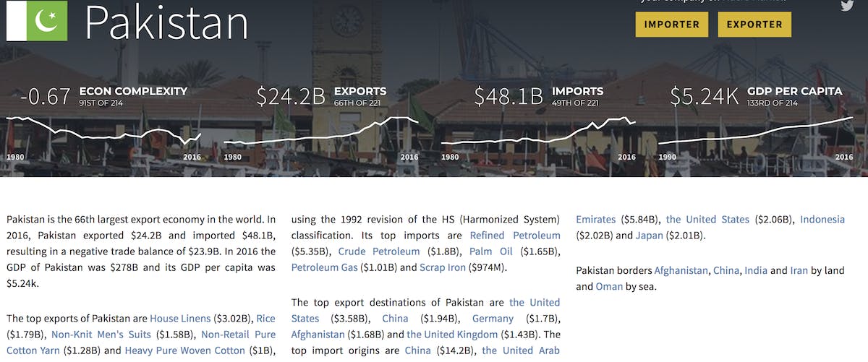Click the Econ Complexity sparkline chart

[x=103, y=132]
